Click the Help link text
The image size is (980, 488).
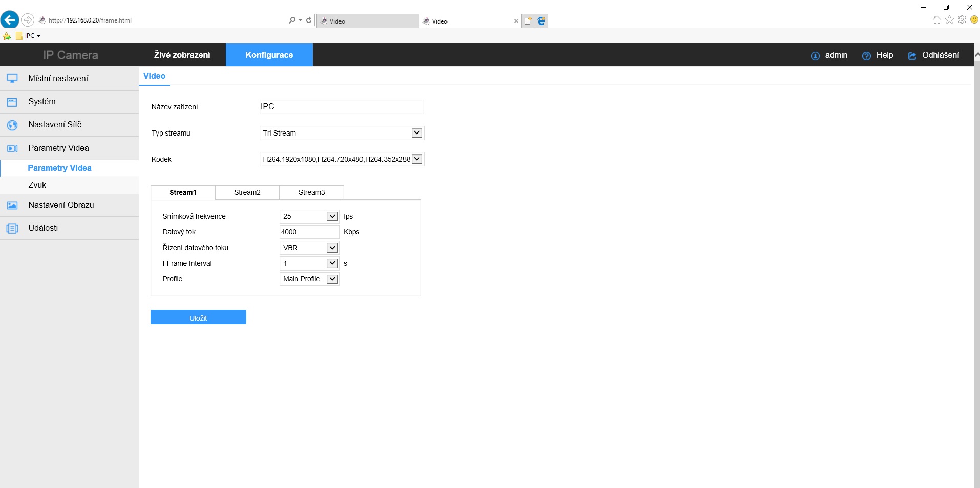click(884, 55)
